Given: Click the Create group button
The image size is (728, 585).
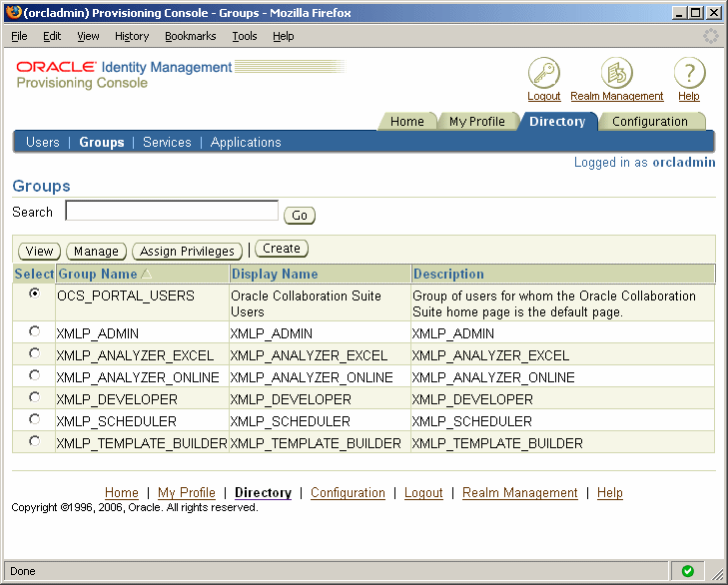Looking at the screenshot, I should [x=282, y=249].
